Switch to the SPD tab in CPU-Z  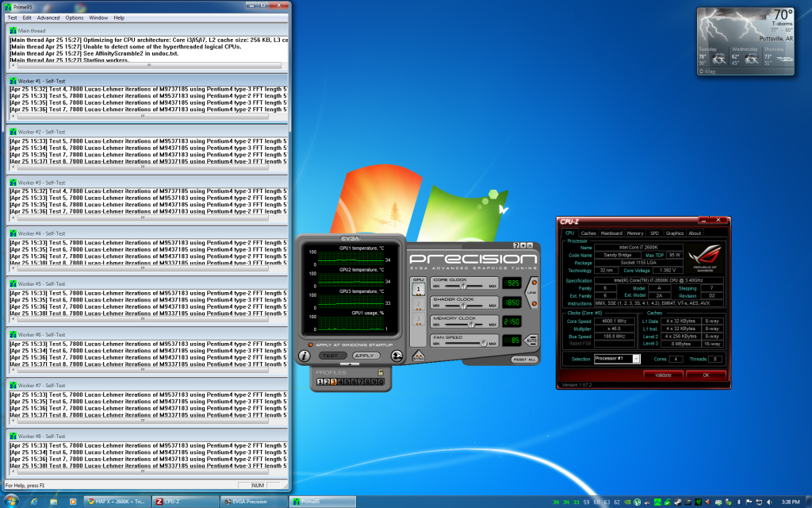pyautogui.click(x=654, y=233)
